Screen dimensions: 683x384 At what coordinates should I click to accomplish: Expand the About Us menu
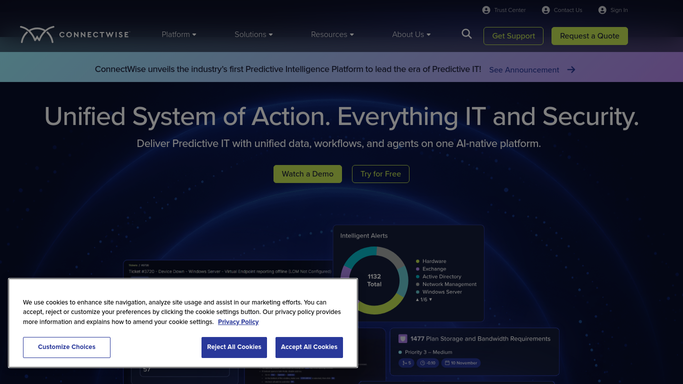(411, 34)
